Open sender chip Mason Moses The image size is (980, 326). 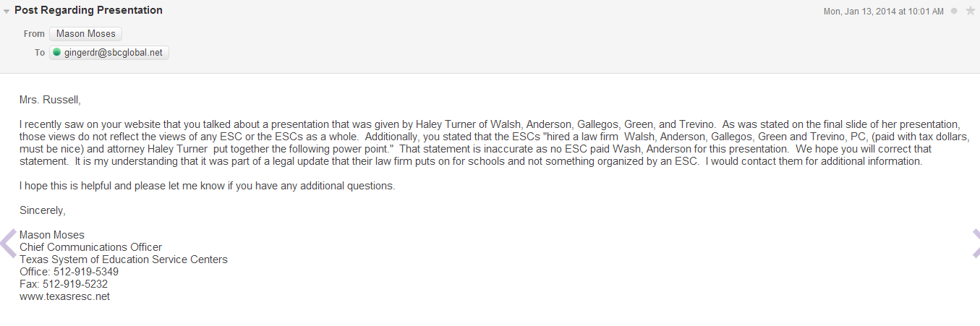(86, 34)
